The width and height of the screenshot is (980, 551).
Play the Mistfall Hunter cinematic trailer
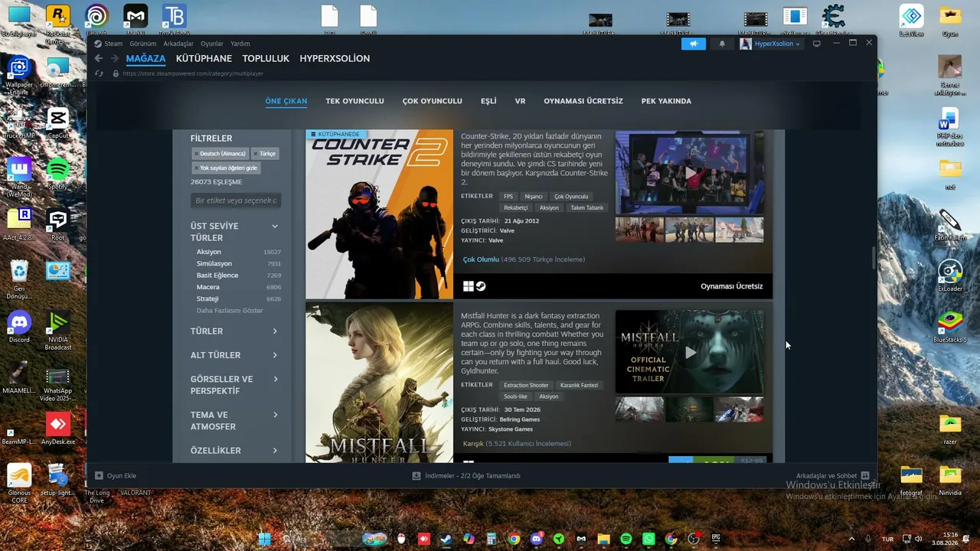pos(690,352)
